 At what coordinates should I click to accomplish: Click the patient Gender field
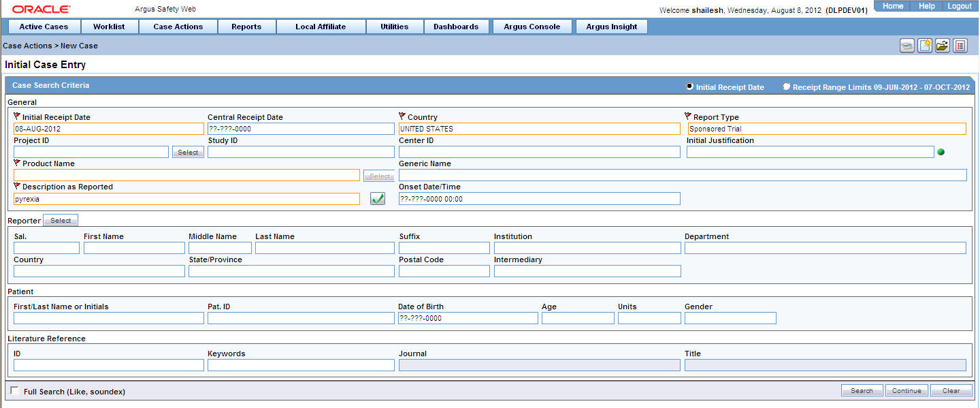tap(730, 318)
